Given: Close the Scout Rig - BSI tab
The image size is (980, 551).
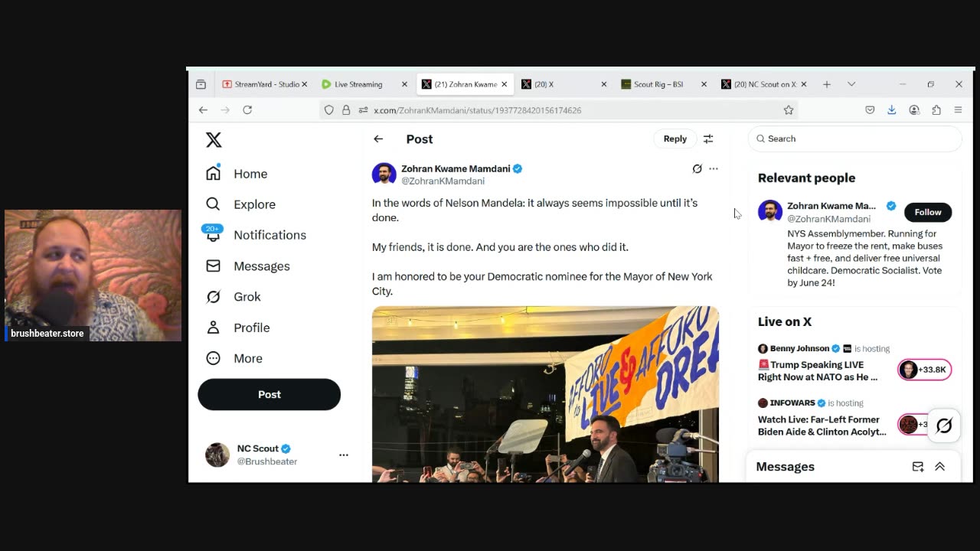Looking at the screenshot, I should 704,84.
